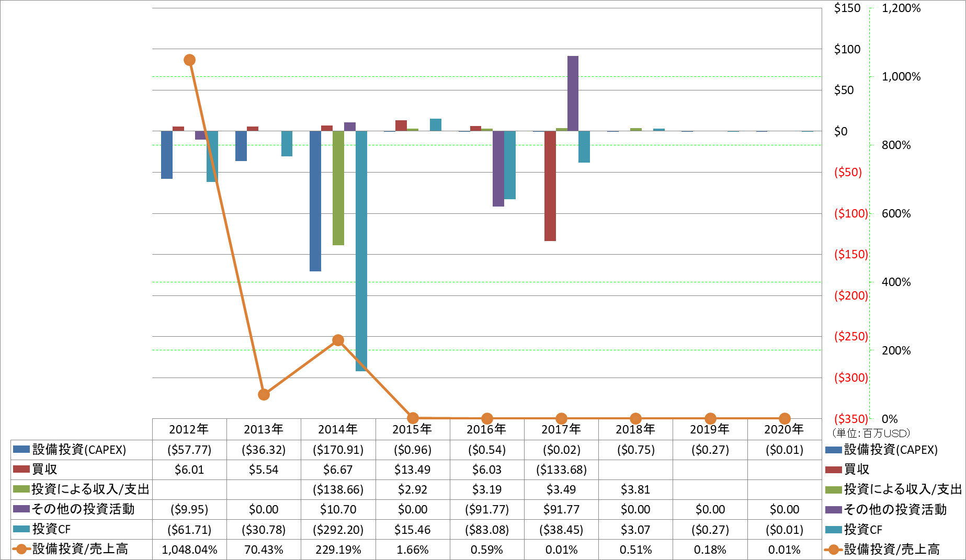Click the red 買収 legend swatch in left table
The image size is (966, 560).
21,469
